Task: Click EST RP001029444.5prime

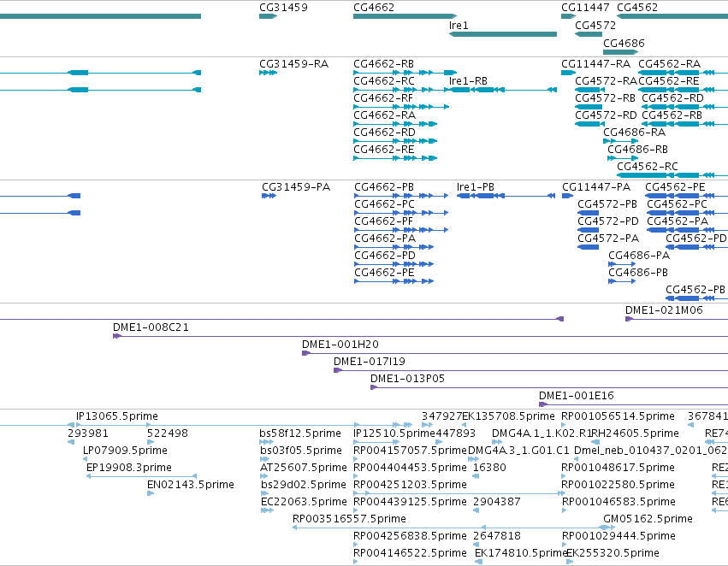Action: 565,545
